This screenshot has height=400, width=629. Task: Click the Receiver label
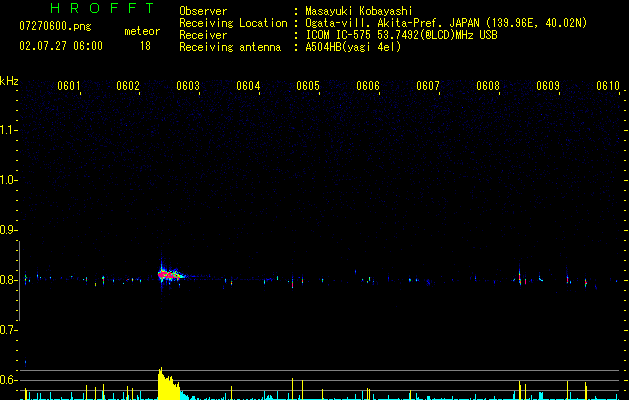tap(203, 35)
